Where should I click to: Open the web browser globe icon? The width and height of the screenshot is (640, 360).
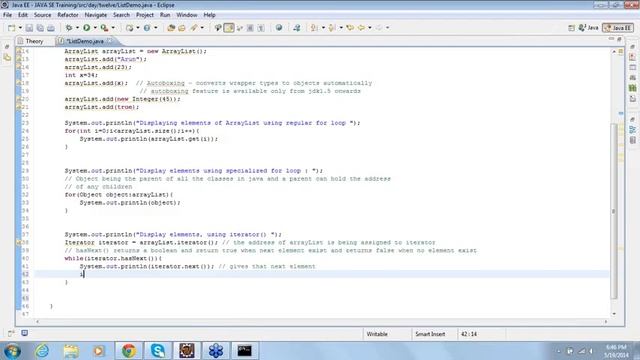pyautogui.click(x=279, y=28)
